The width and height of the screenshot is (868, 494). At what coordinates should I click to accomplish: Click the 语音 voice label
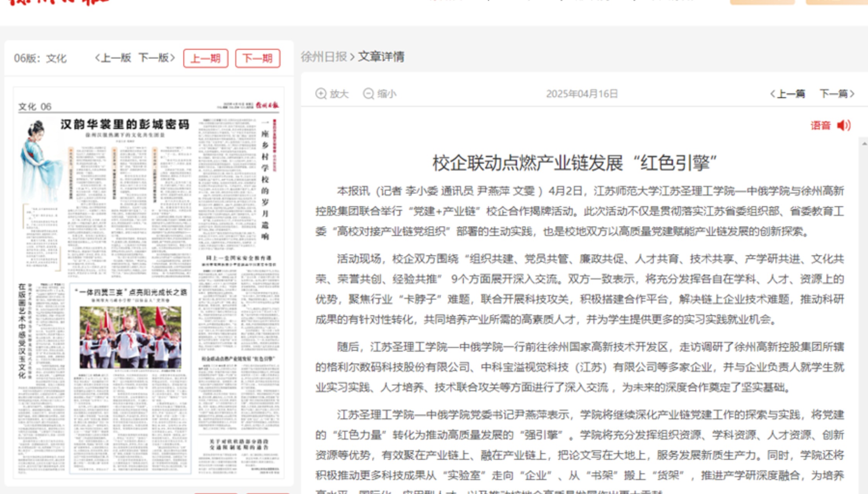click(820, 125)
